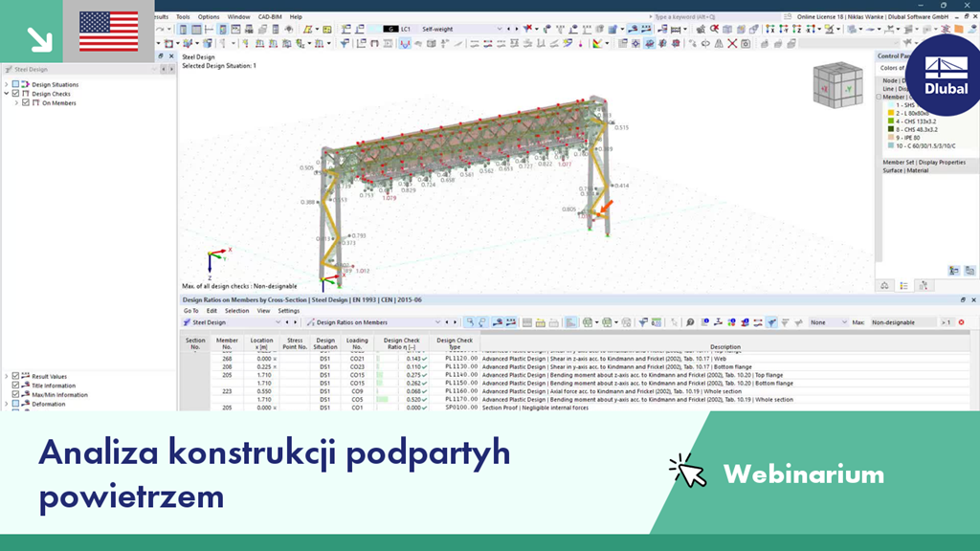Click the magnifier icon in table toolbar
The height and width of the screenshot is (551, 980).
[690, 322]
